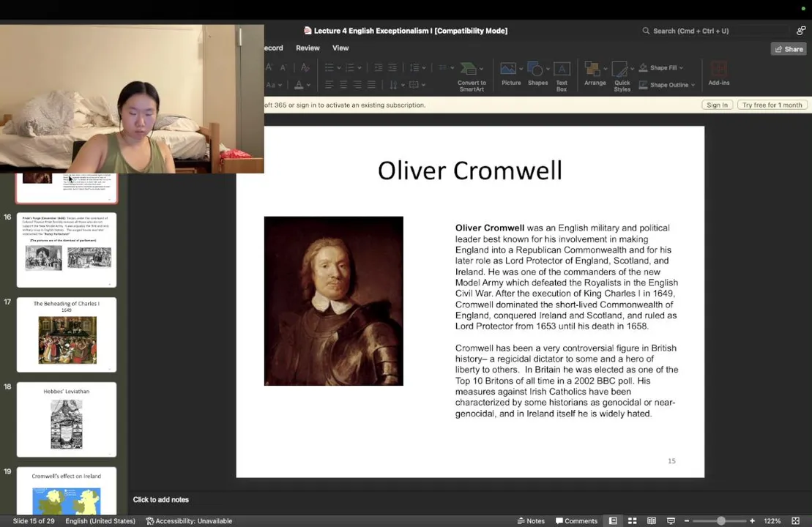
Task: Increase the list indent level
Action: [x=392, y=68]
